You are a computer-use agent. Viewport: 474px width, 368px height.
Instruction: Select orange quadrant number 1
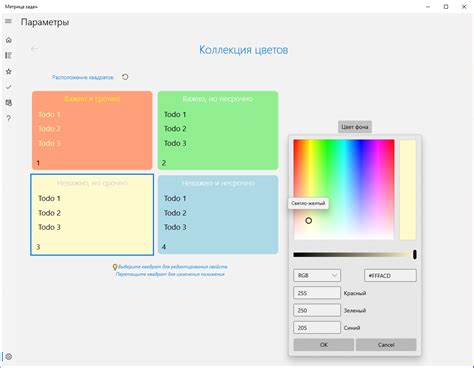pyautogui.click(x=92, y=130)
